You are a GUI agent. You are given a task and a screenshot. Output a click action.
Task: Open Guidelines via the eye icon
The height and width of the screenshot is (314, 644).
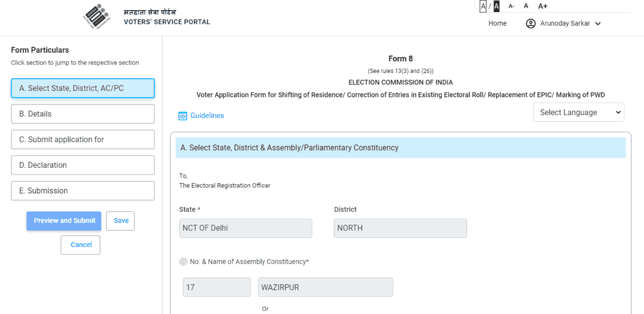(183, 116)
